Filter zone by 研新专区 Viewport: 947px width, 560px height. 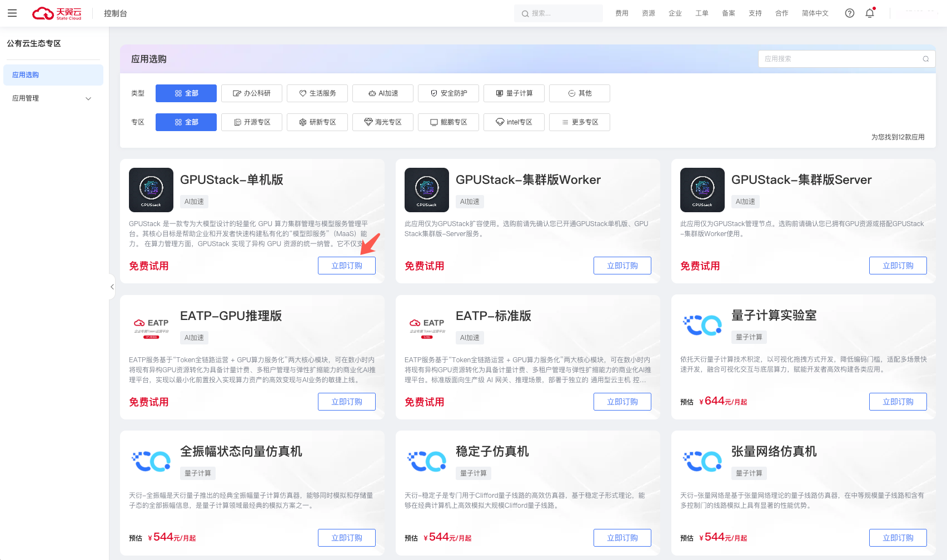[x=317, y=122]
